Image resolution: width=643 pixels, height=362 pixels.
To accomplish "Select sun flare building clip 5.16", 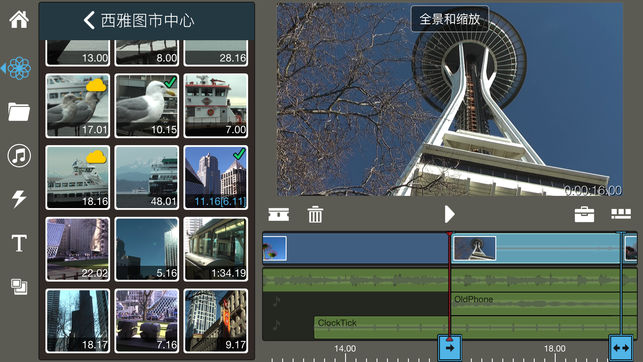I will pos(147,249).
